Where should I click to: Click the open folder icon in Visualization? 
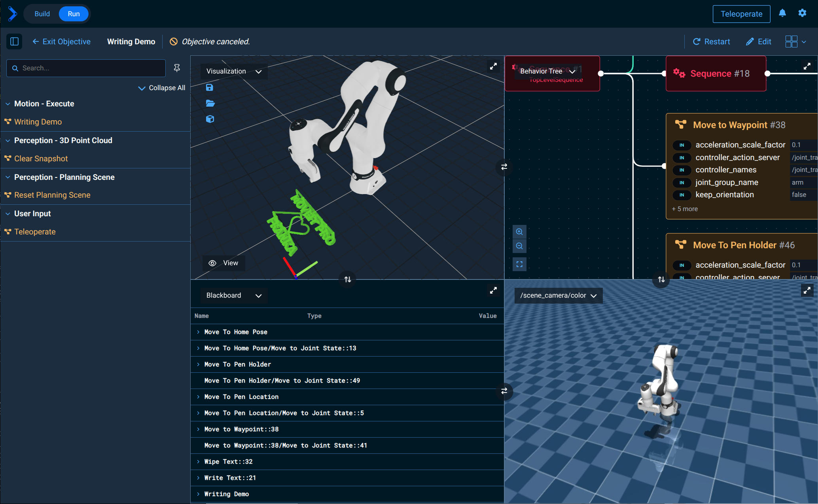210,103
